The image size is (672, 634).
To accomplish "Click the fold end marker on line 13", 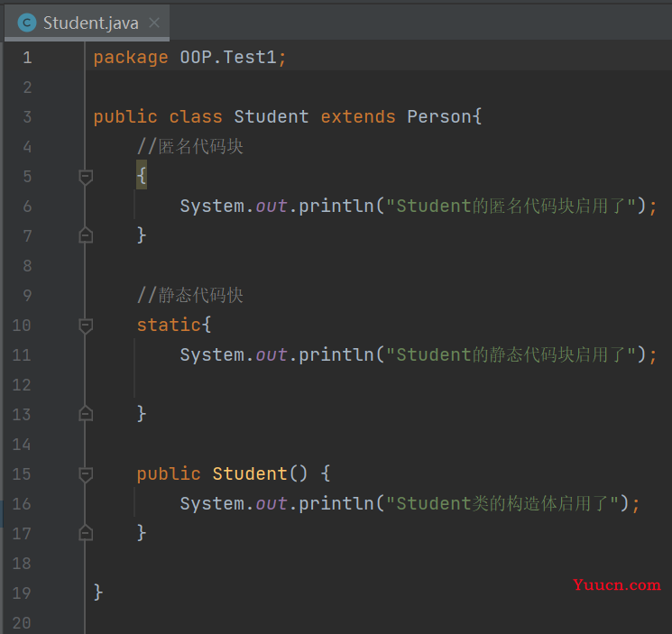I will point(86,413).
